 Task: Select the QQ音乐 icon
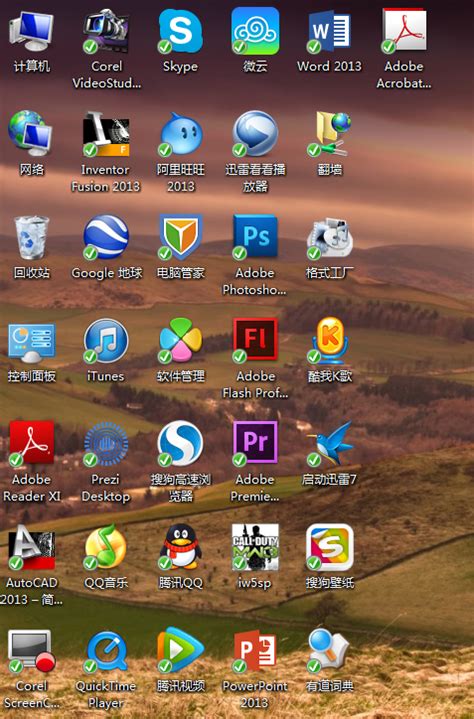[x=106, y=547]
